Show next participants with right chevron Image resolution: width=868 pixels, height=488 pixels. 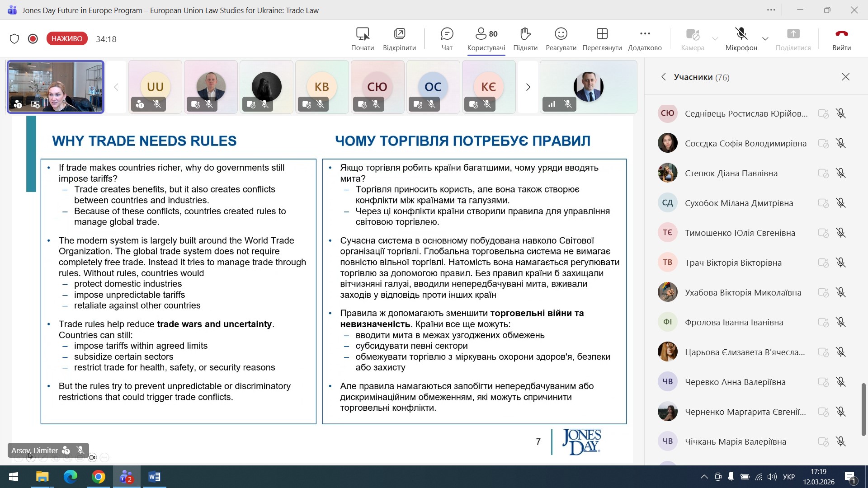tap(528, 87)
